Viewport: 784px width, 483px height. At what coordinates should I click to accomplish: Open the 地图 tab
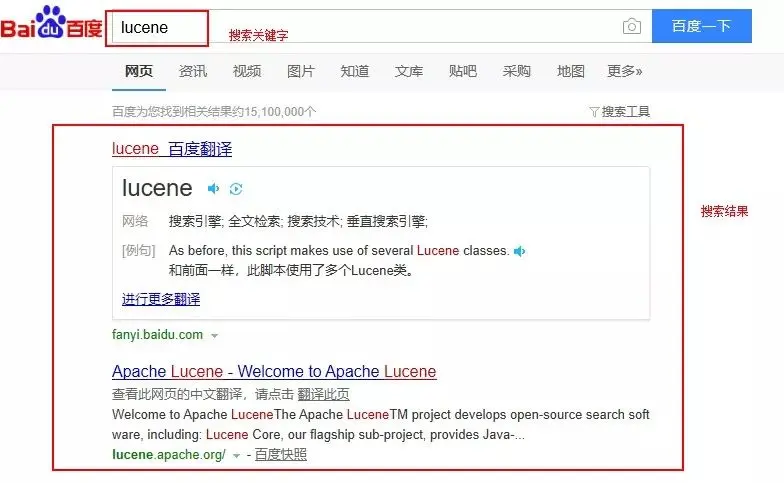571,71
